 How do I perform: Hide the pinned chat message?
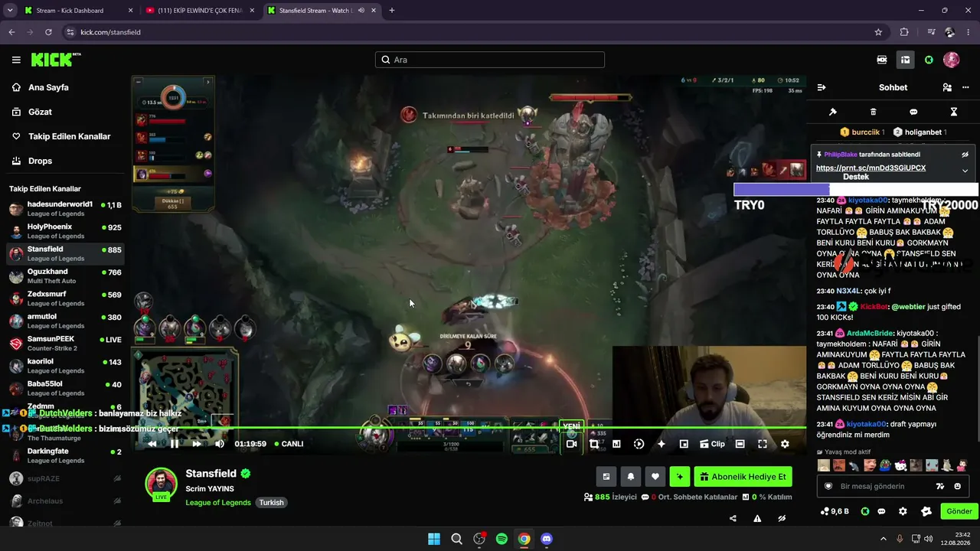coord(965,155)
